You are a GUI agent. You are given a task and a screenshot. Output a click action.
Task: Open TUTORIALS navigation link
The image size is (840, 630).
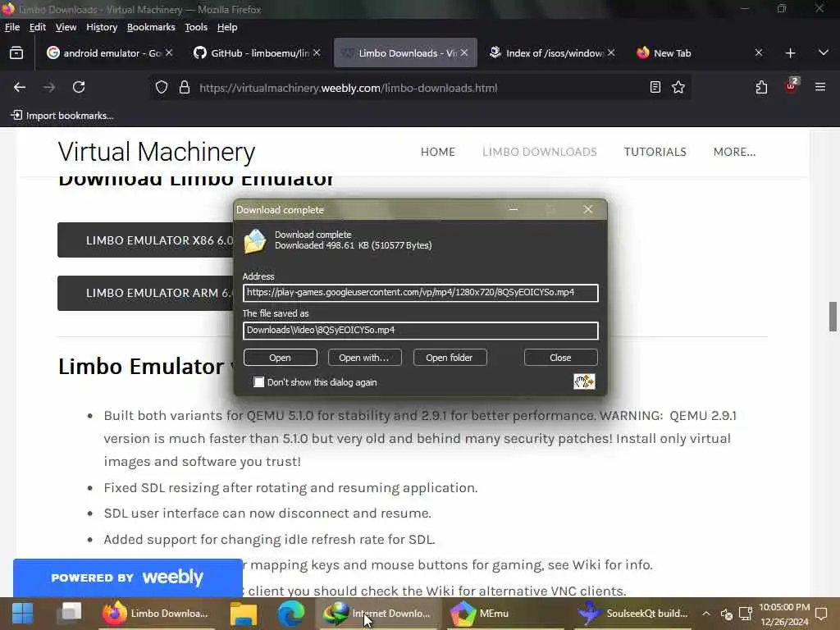point(655,152)
